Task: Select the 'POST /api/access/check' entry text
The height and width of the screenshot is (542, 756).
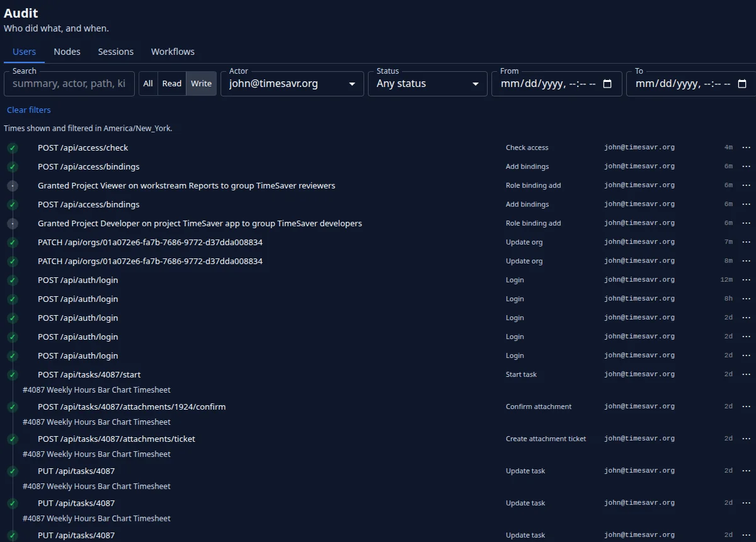Action: [83, 147]
